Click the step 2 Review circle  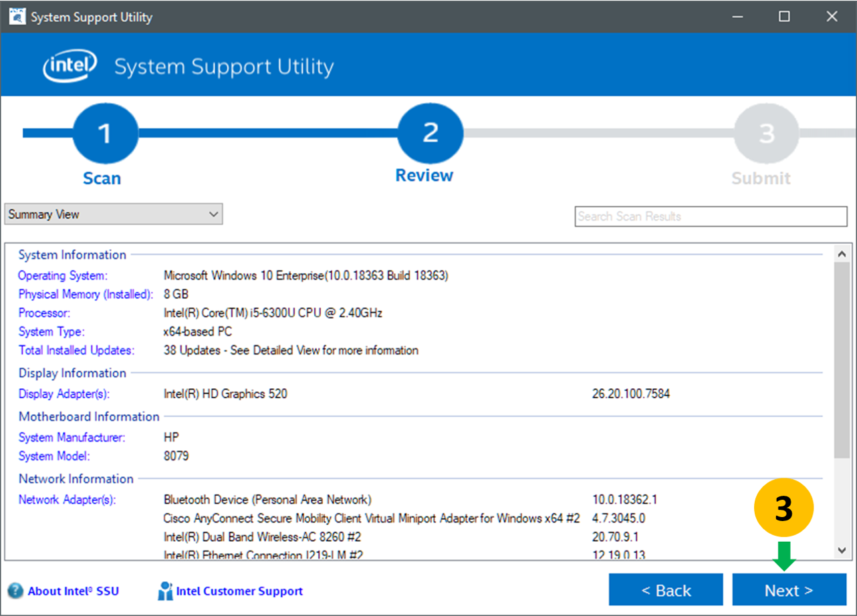[x=430, y=134]
